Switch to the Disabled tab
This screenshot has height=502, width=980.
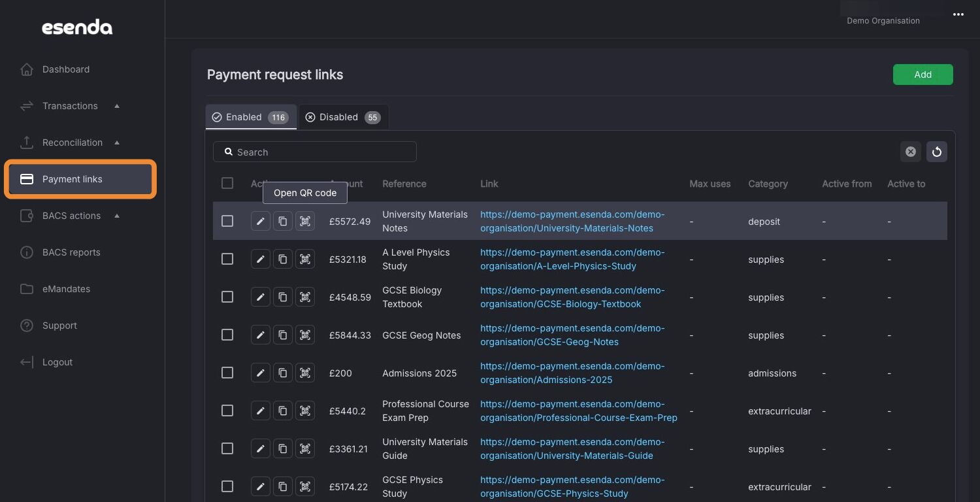click(344, 117)
